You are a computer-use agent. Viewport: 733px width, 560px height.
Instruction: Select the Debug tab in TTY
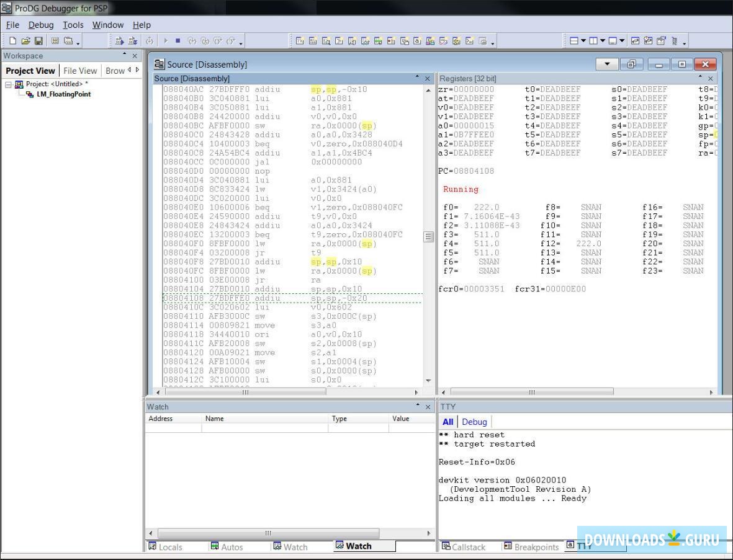474,422
